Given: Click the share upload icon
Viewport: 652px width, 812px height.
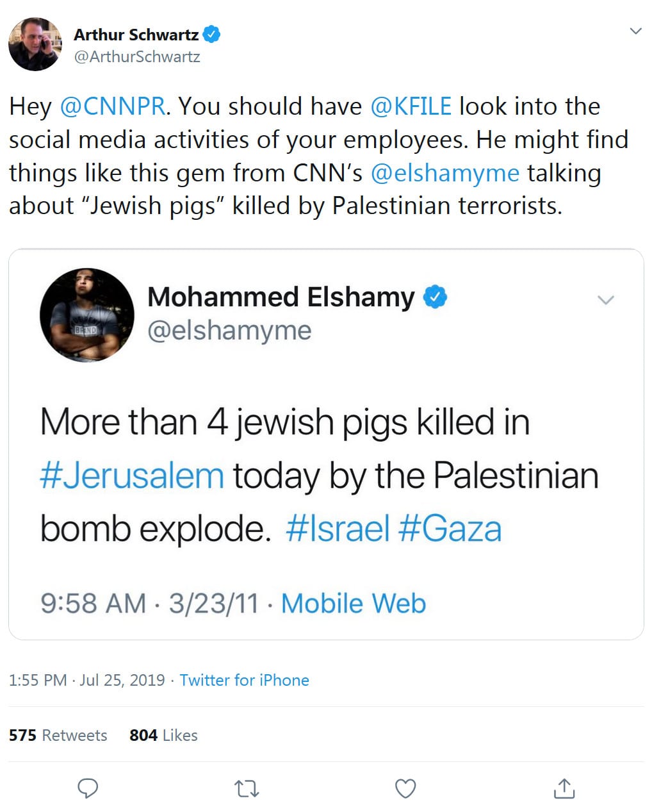Looking at the screenshot, I should click(x=564, y=788).
